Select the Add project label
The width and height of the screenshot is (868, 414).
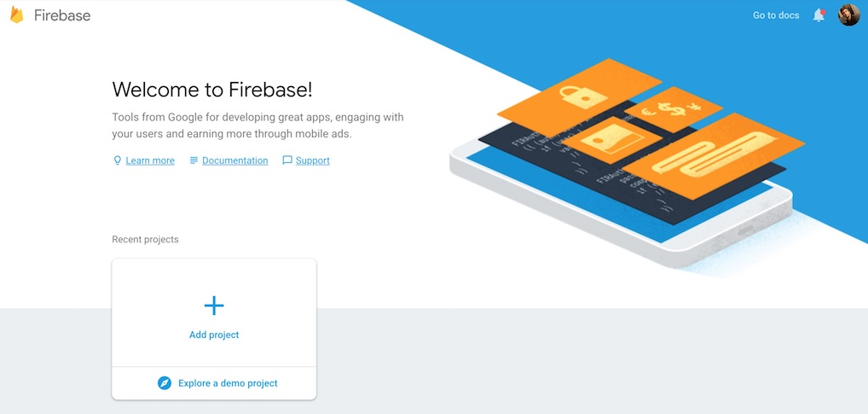coord(214,335)
